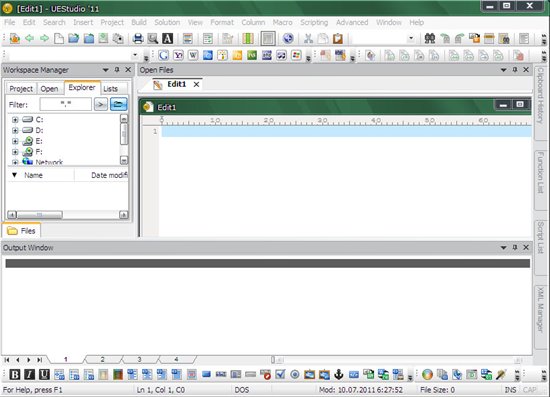This screenshot has width=550, height=397.
Task: Switch to the Project tab
Action: pos(21,89)
